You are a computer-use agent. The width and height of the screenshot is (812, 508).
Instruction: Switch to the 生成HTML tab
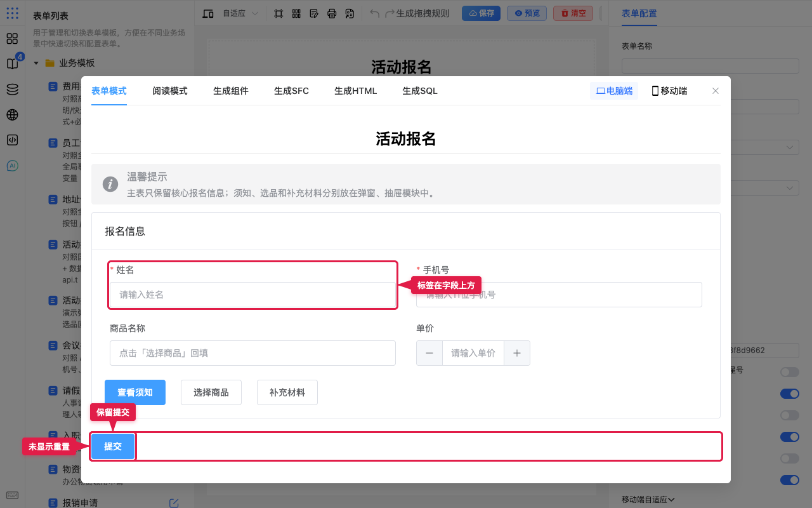(x=356, y=91)
